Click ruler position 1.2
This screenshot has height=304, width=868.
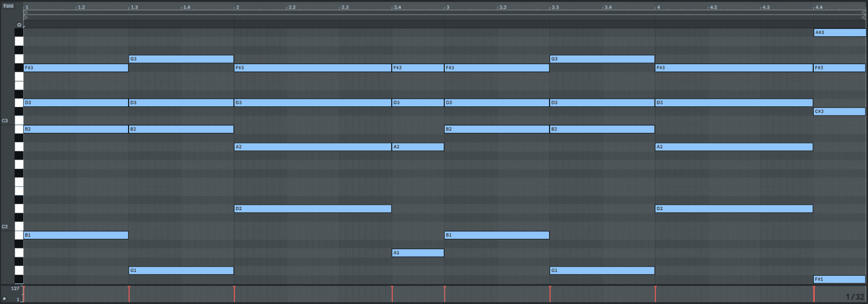[81, 7]
